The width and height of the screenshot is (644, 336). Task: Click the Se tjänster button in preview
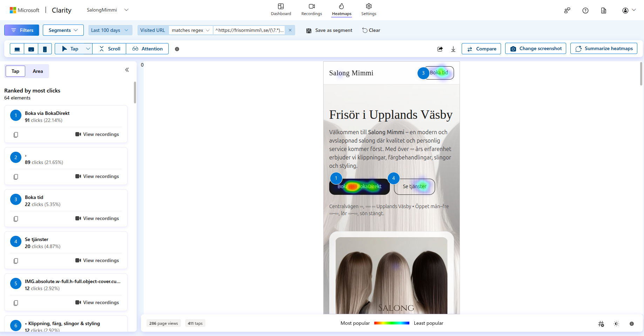click(x=414, y=186)
